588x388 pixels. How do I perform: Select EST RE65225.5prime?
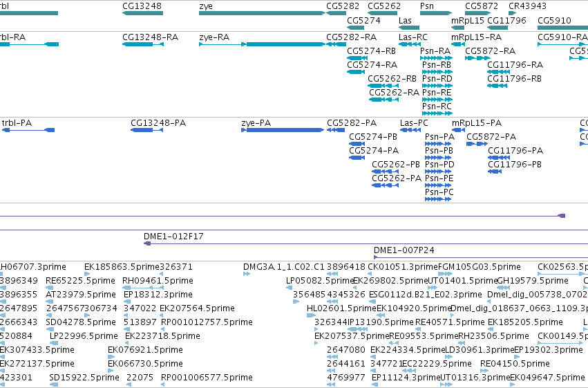click(x=80, y=281)
